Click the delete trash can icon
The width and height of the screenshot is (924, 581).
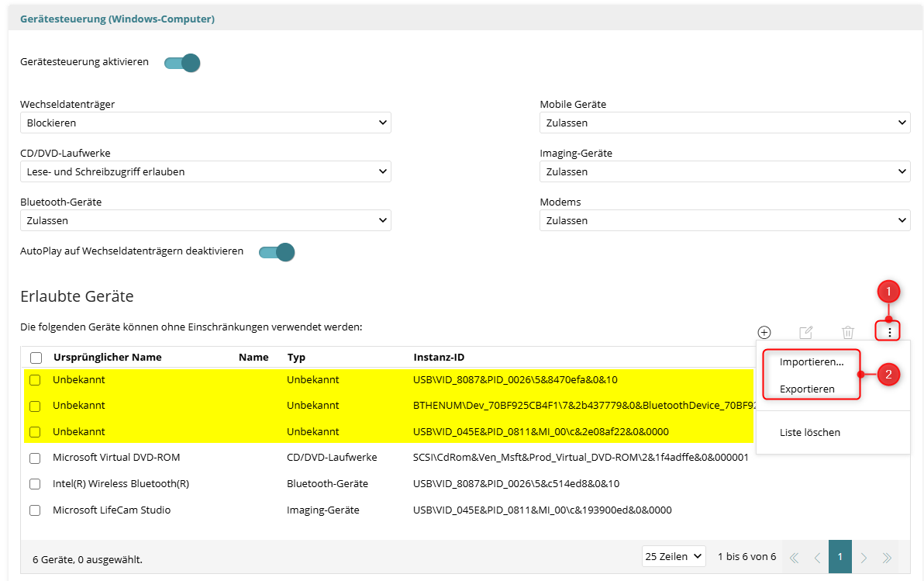848,332
